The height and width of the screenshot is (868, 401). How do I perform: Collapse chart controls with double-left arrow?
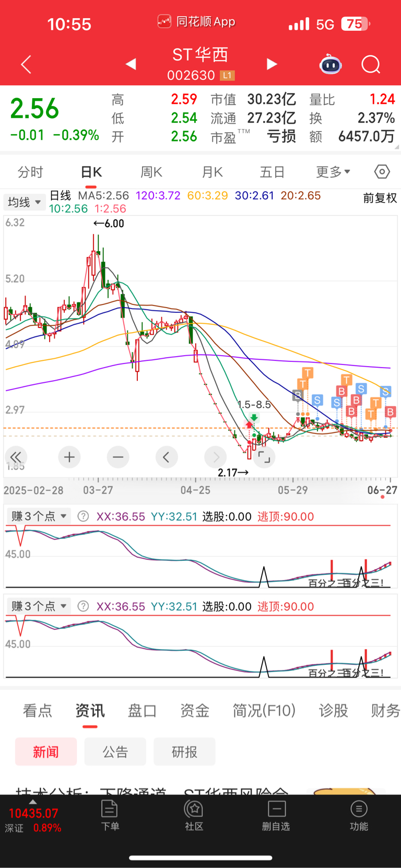click(x=16, y=458)
